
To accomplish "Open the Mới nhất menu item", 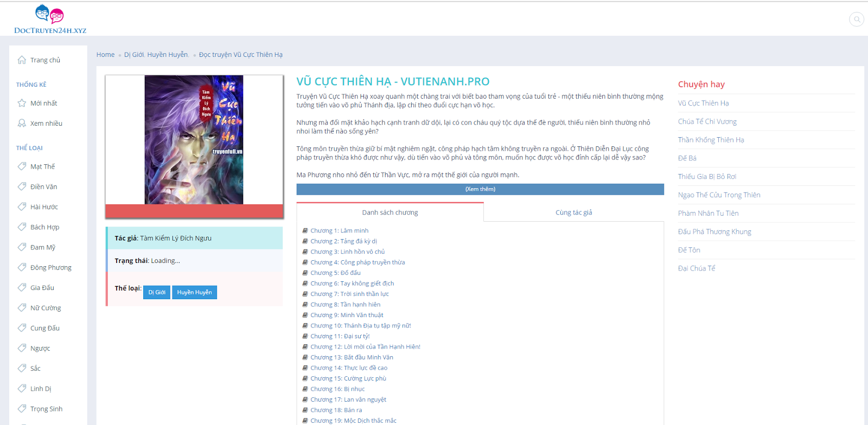I will 43,103.
